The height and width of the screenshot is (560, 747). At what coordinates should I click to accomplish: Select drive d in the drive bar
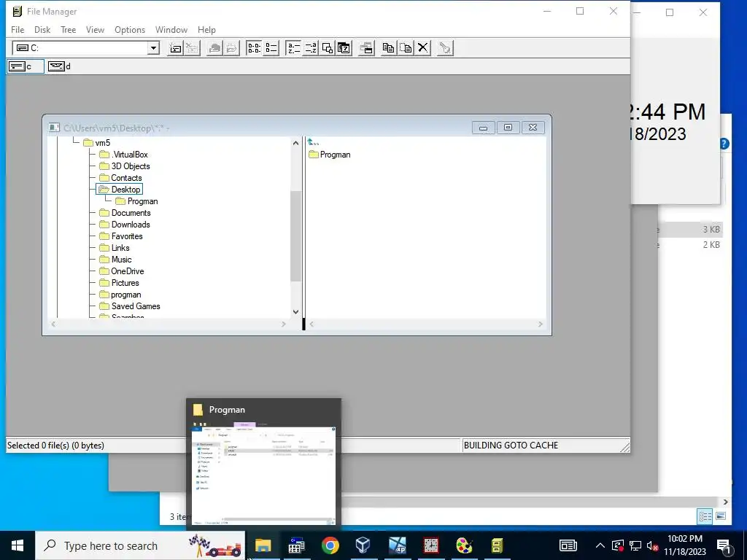tap(59, 66)
